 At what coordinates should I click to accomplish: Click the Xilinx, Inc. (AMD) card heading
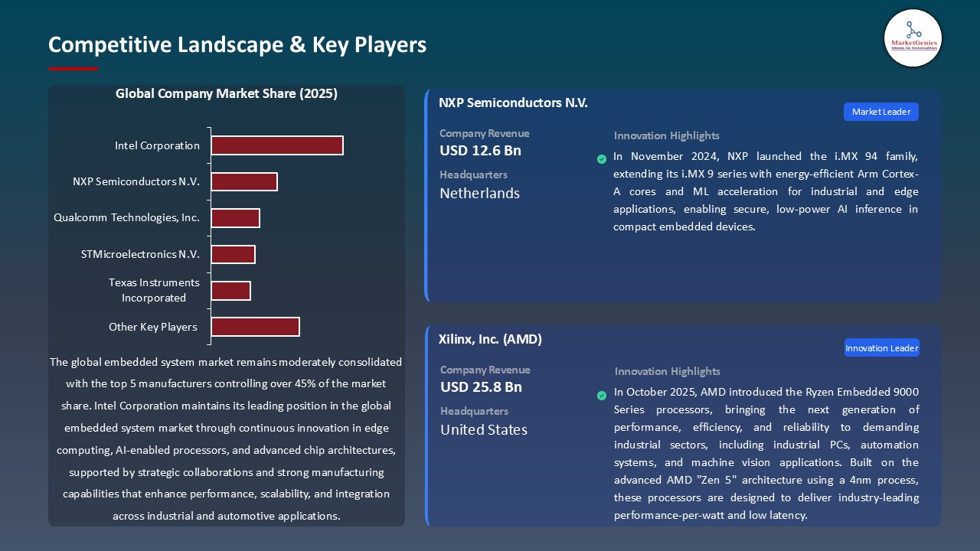pyautogui.click(x=490, y=339)
